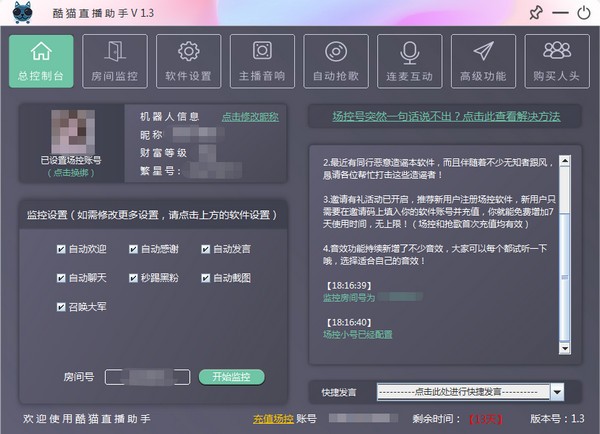Image resolution: width=600 pixels, height=434 pixels.
Task: Switch to 房间监控 tab
Action: coord(115,61)
